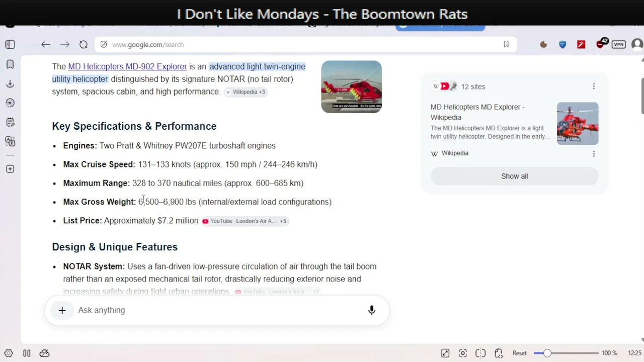This screenshot has width=644, height=362.
Task: Add a new item to the sidebar
Action: pyautogui.click(x=10, y=169)
